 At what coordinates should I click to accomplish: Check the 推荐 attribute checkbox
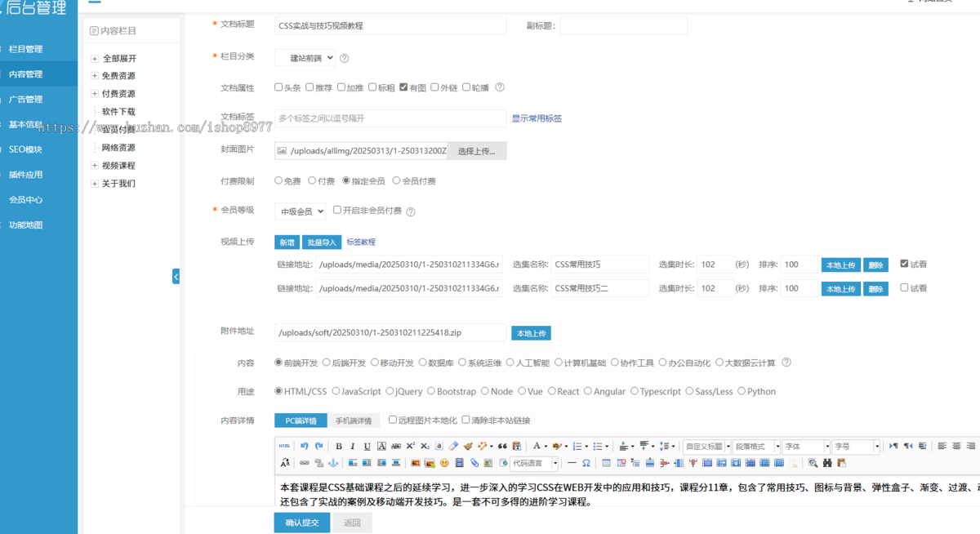click(x=310, y=87)
